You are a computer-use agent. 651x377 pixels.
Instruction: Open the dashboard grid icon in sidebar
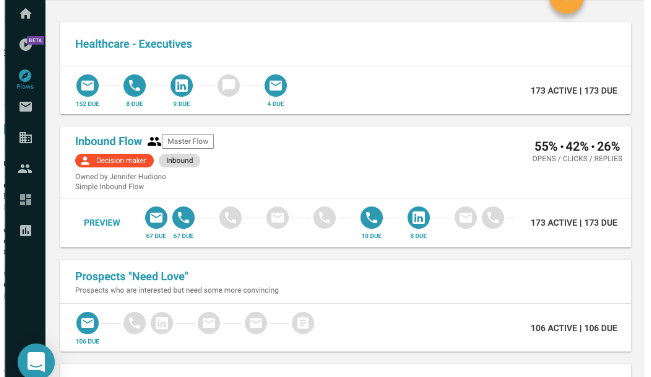[25, 200]
